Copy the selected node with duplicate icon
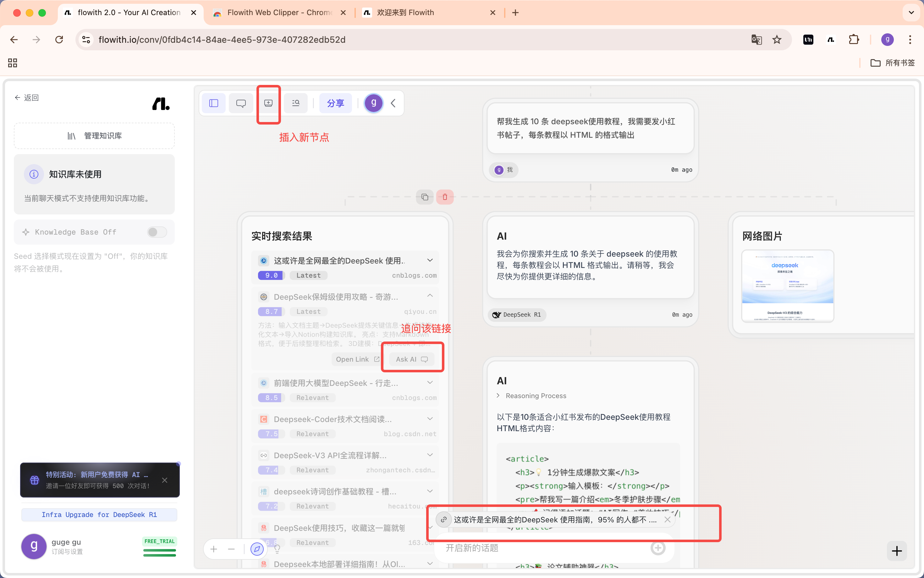This screenshot has width=924, height=578. 425,197
